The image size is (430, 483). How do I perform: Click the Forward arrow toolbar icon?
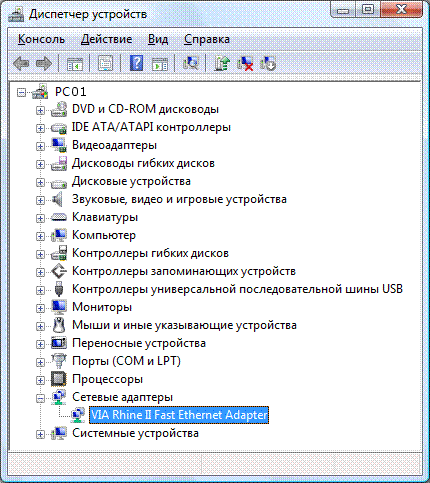44,63
